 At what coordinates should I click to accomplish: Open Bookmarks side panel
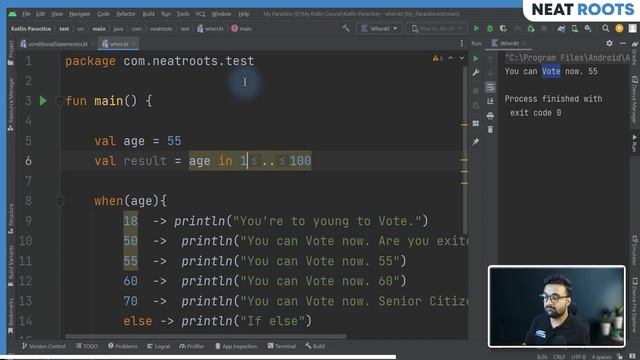(x=11, y=315)
